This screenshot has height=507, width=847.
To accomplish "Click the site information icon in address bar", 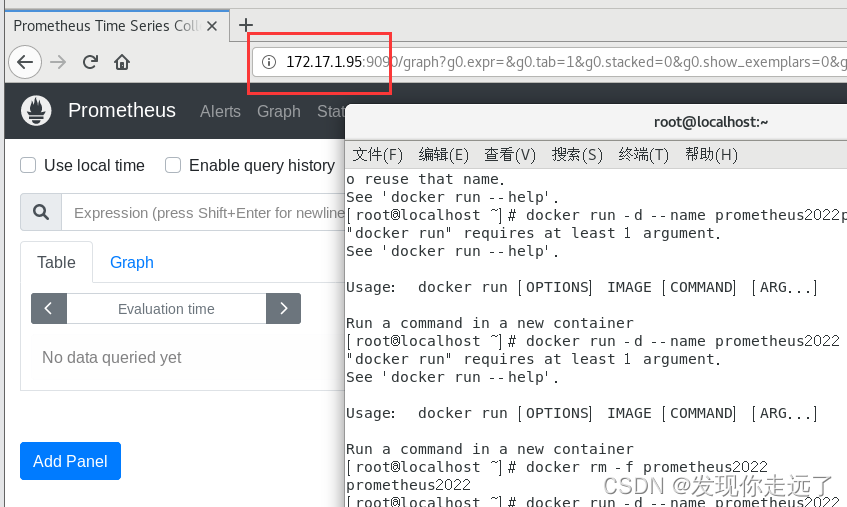I will click(x=268, y=62).
